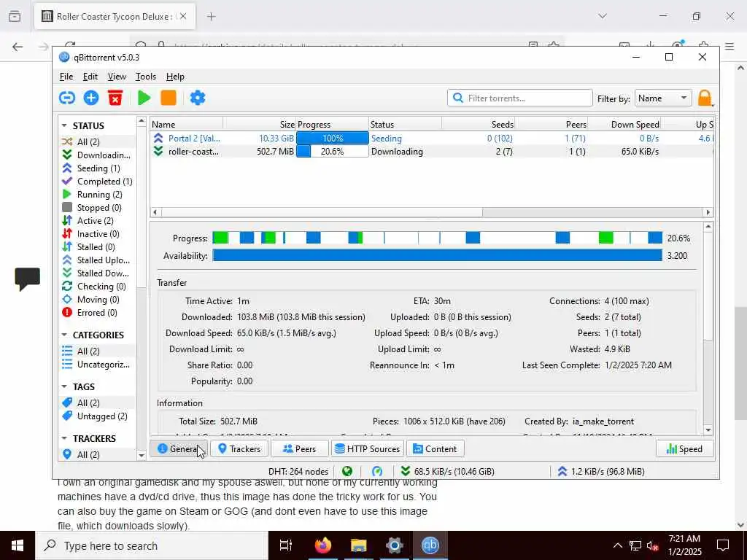Select the Downloading status filter

(96, 155)
